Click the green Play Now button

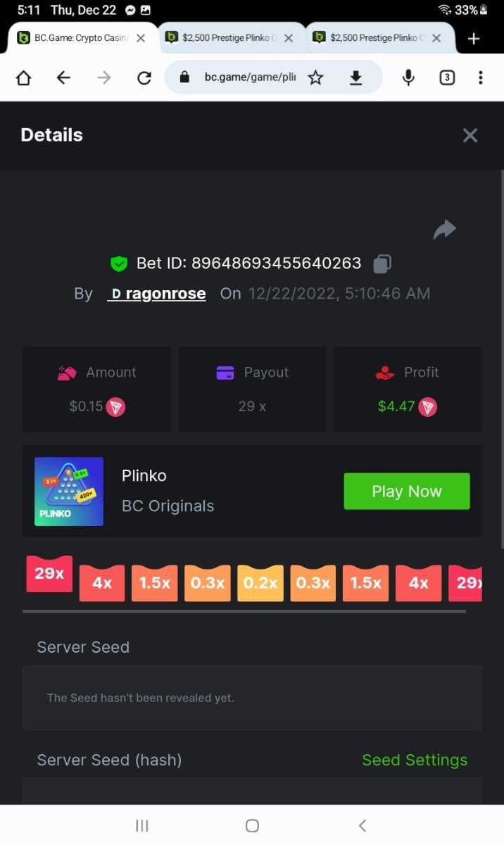point(407,492)
